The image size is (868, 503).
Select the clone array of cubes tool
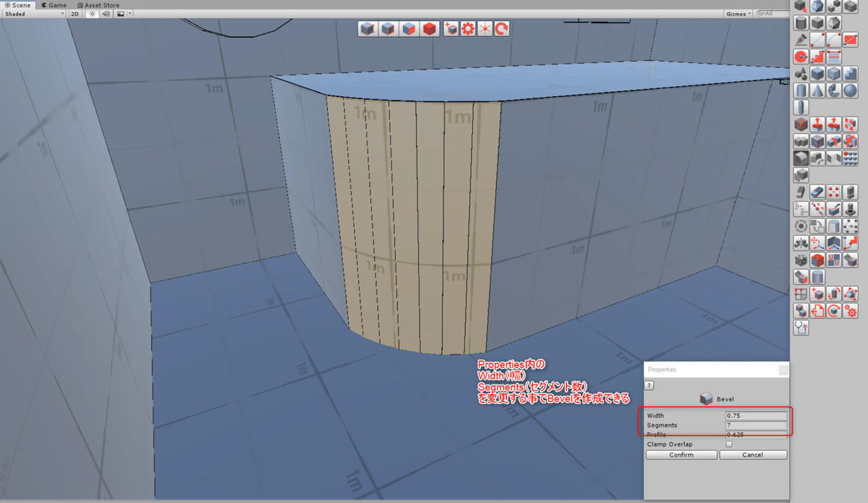(x=850, y=157)
